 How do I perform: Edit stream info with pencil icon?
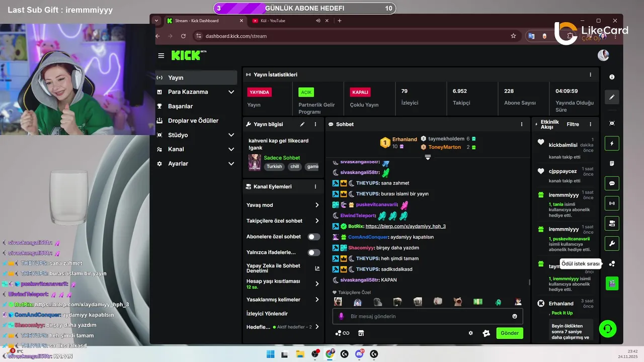click(x=302, y=124)
